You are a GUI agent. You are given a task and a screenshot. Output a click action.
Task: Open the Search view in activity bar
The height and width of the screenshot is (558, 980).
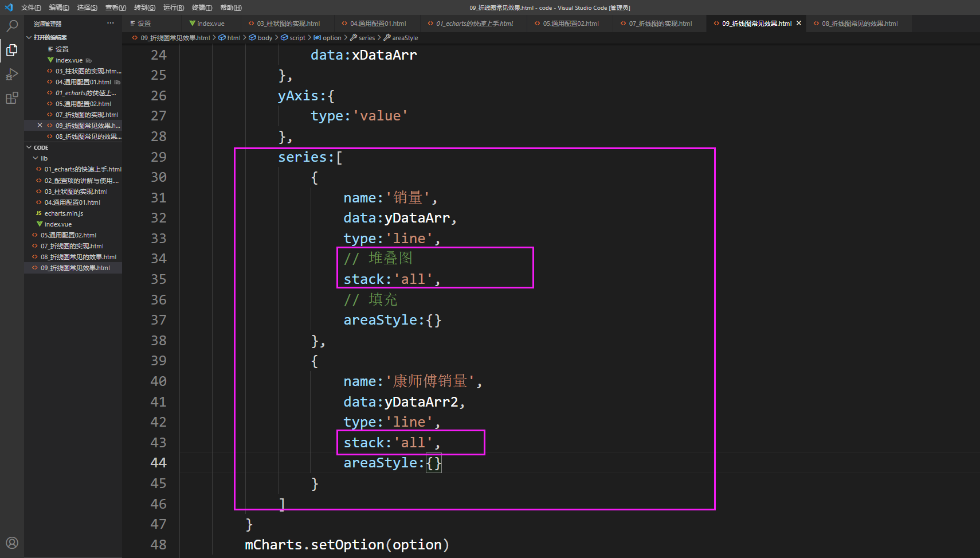[x=11, y=26]
